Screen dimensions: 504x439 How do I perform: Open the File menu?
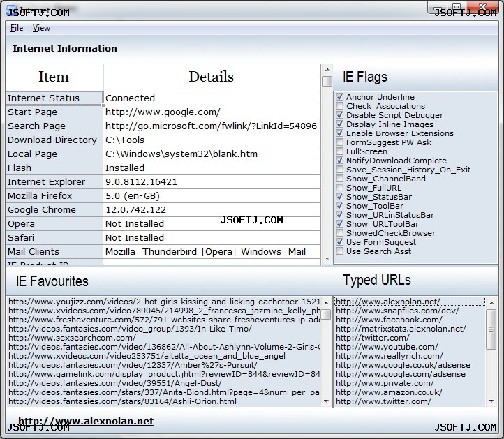[x=17, y=28]
